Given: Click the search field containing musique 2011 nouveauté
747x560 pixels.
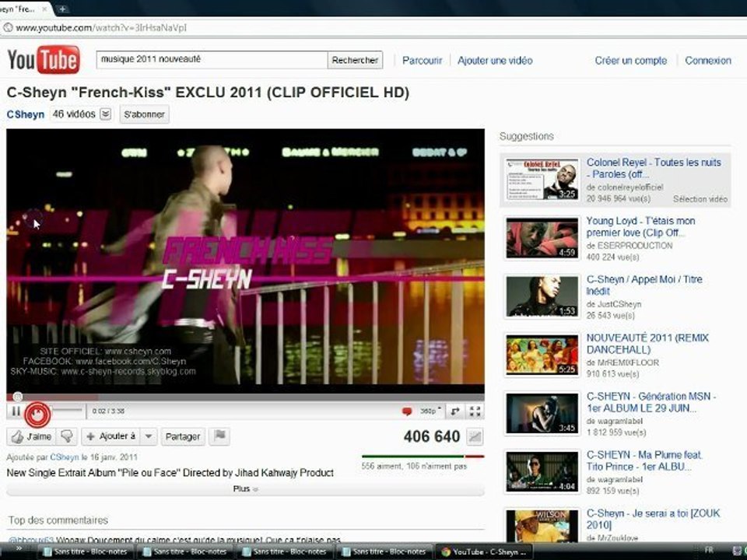Looking at the screenshot, I should click(212, 60).
